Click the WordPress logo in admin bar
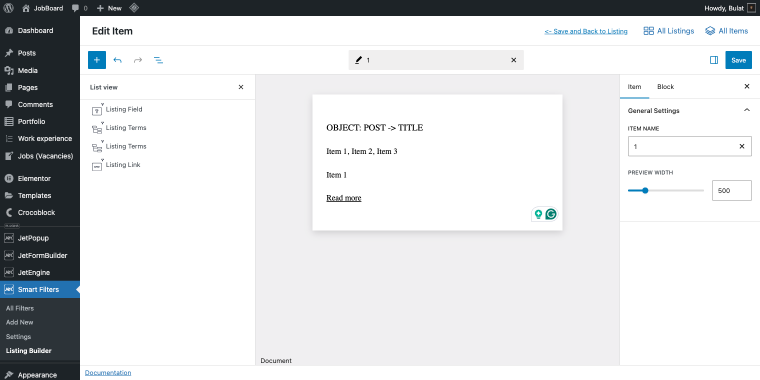 click(x=9, y=8)
